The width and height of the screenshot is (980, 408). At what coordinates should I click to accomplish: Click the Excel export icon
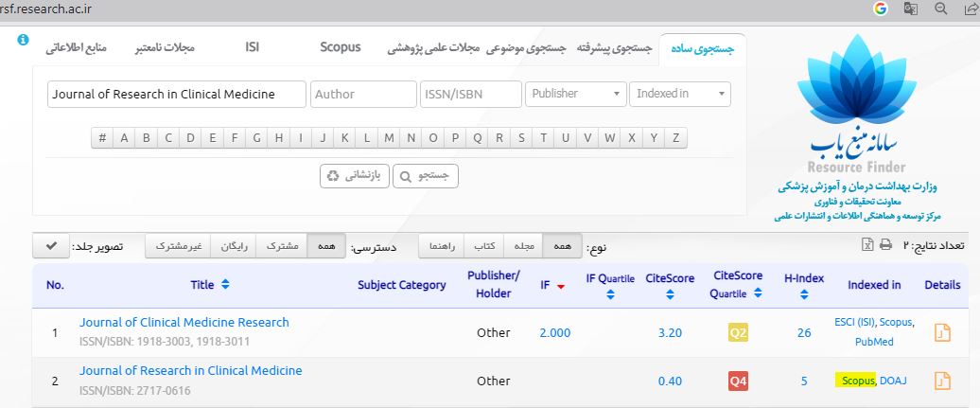866,245
